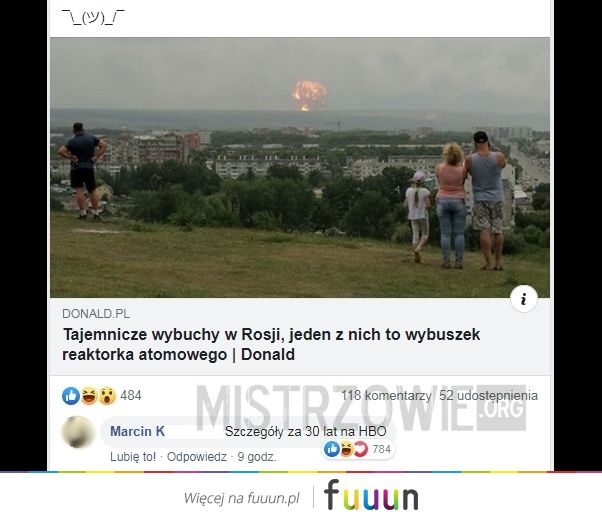
Task: Click the laughing Haha reaction icon under the post
Action: (x=89, y=396)
